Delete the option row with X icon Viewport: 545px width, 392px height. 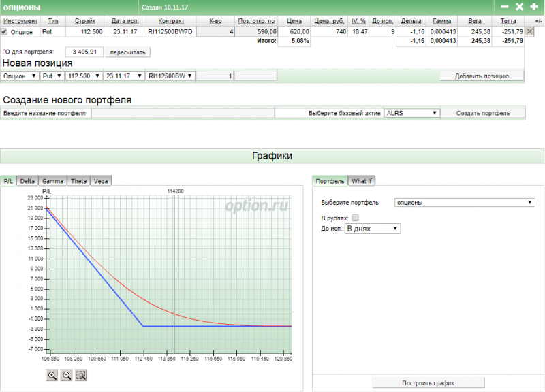tap(530, 31)
